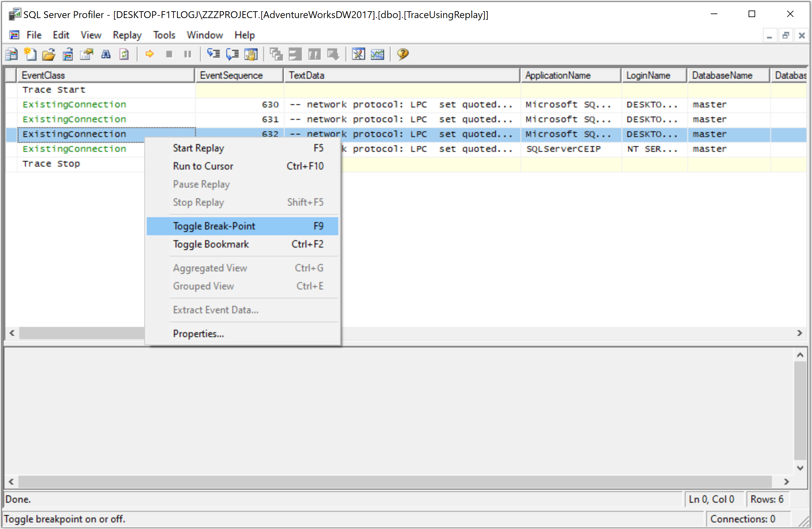This screenshot has height=529, width=812.
Task: Click the Find binoculars icon
Action: click(106, 54)
